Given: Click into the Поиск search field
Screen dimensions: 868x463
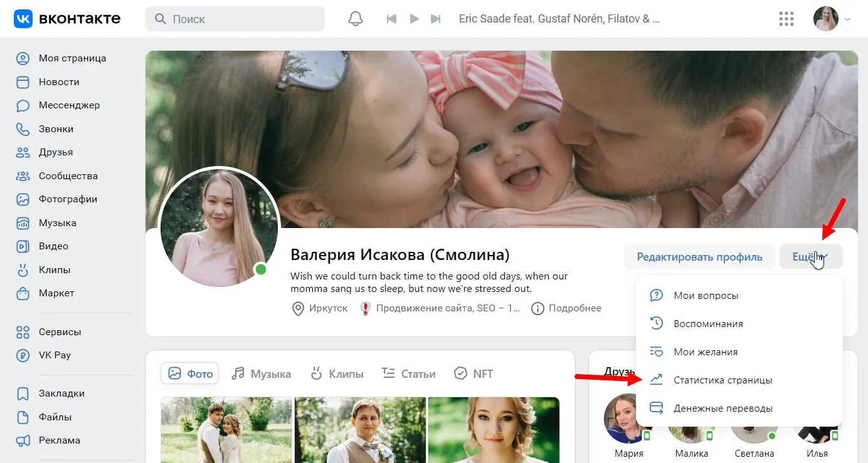Looking at the screenshot, I should pos(235,19).
